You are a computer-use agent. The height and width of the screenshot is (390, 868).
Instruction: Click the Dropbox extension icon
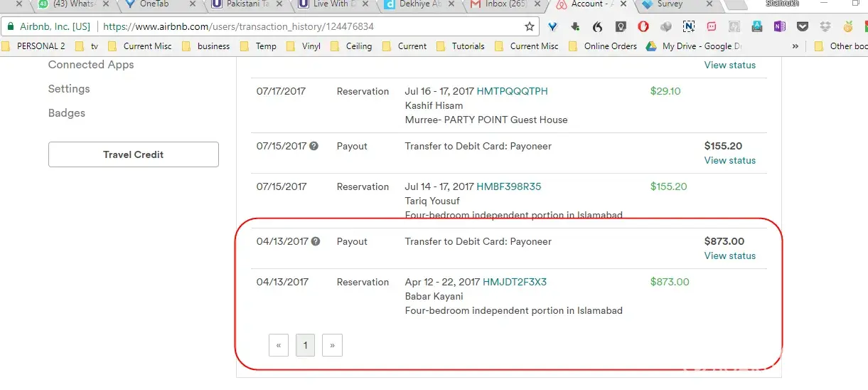[x=825, y=27]
